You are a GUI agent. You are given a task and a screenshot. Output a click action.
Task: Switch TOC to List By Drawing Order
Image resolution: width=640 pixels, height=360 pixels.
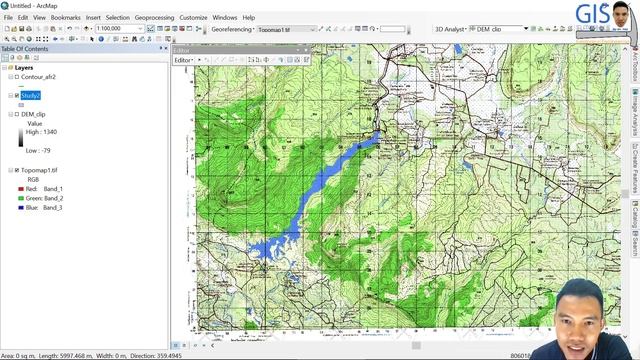click(x=5, y=58)
